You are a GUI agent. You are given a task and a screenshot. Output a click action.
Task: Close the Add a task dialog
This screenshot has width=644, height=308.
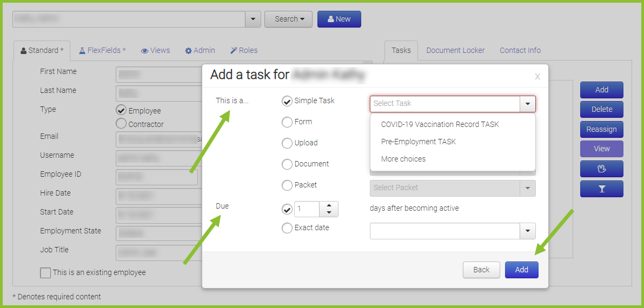pos(537,76)
